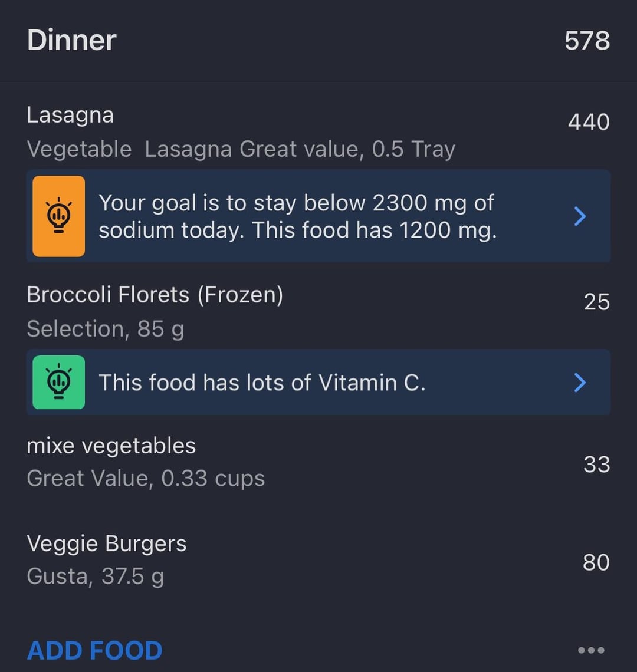Click the 440 calorie value for Lasagna
The height and width of the screenshot is (672, 637).
[x=588, y=122]
